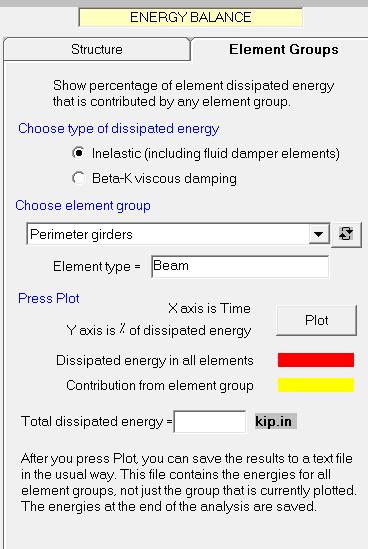Click the Choose element group heading
368x549 pixels.
(x=83, y=206)
